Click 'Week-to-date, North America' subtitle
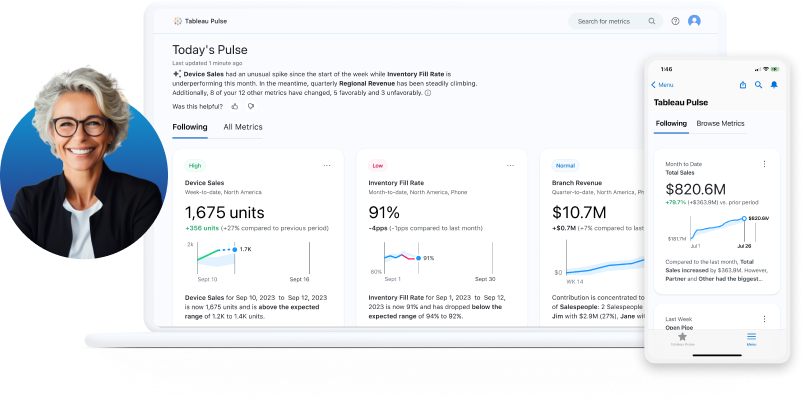804x398 pixels. click(223, 192)
